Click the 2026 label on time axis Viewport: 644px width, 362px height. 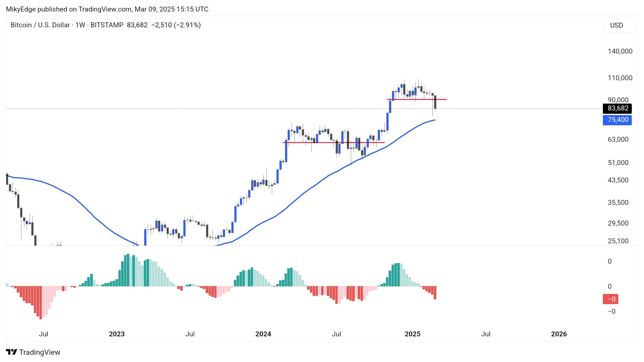tap(559, 334)
